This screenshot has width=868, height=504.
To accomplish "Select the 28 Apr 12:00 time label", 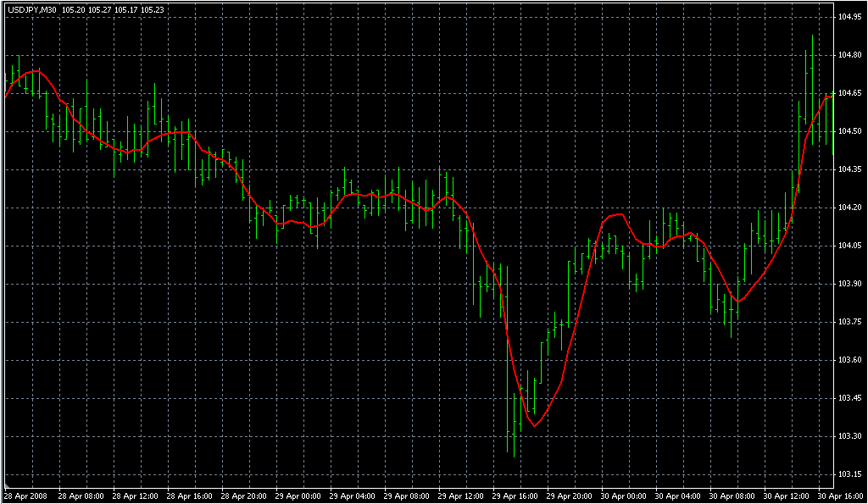I will (135, 496).
